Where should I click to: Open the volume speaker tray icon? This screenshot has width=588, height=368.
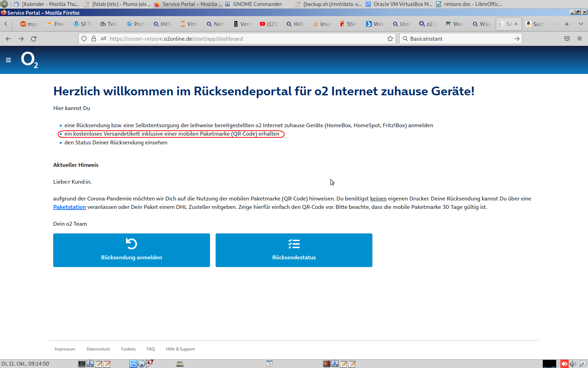click(x=573, y=364)
